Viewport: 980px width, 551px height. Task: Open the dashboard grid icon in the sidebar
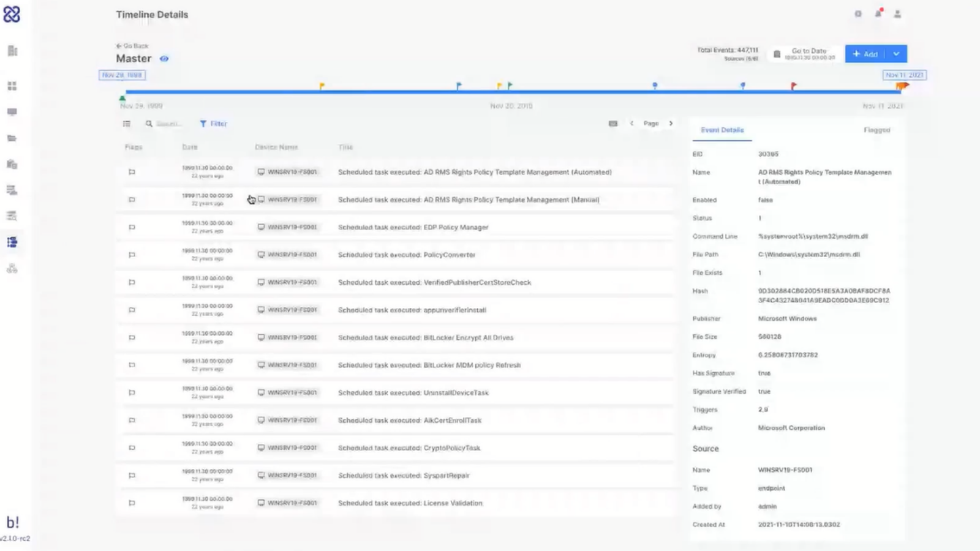pos(12,86)
